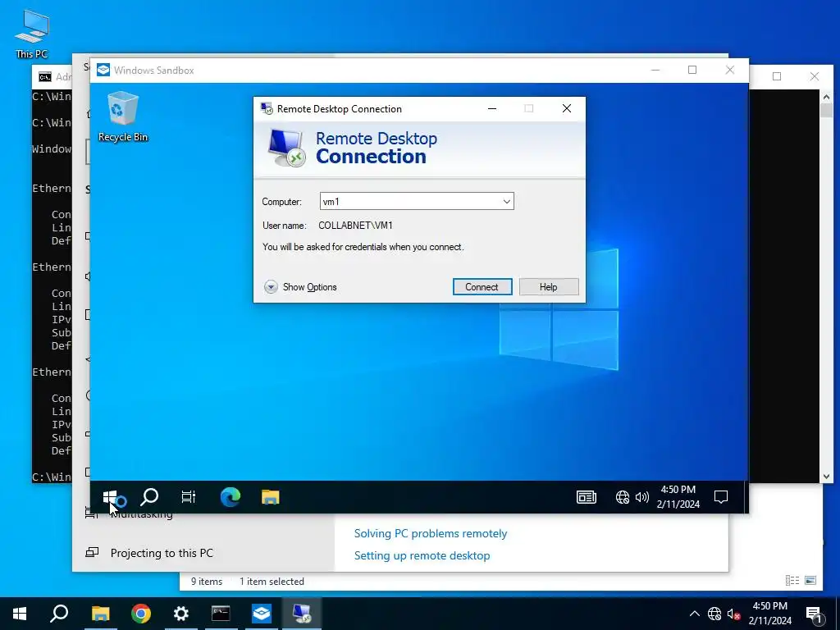The image size is (840, 630).
Task: Minimize the Windows Sandbox window
Action: tap(655, 71)
